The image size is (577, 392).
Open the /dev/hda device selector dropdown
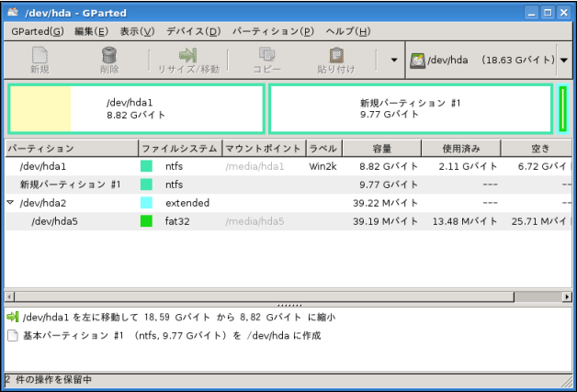[562, 61]
